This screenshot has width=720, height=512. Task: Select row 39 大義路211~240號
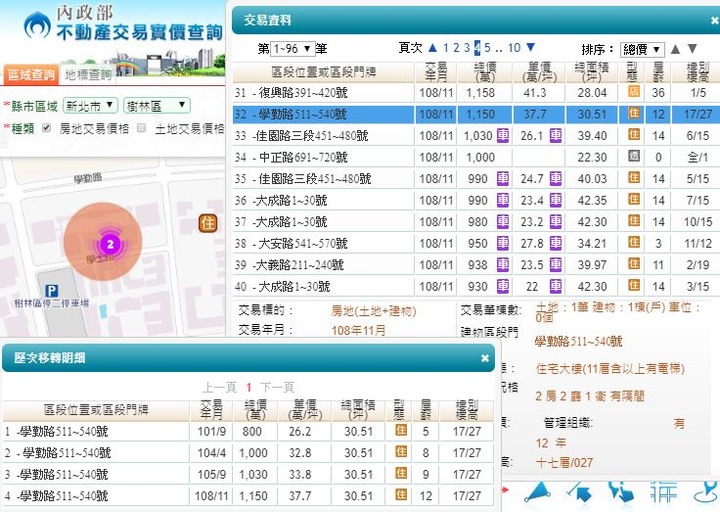[476, 265]
